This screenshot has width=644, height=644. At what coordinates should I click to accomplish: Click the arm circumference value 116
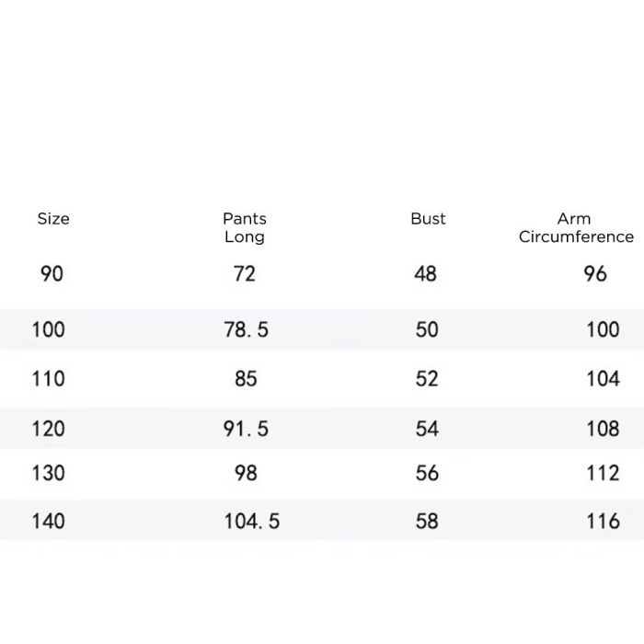(x=603, y=522)
